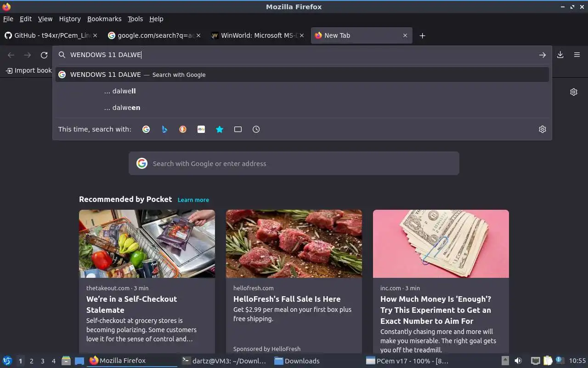This screenshot has height=368, width=588.
Task: Search this time with DuckDuckGo icon
Action: [183, 129]
